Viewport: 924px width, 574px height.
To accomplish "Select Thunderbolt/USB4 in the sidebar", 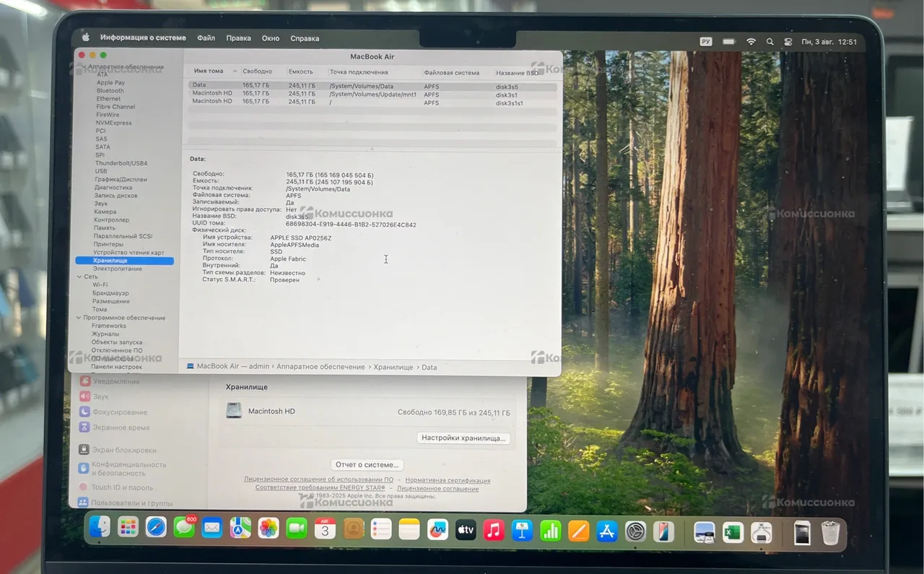I will [x=121, y=163].
